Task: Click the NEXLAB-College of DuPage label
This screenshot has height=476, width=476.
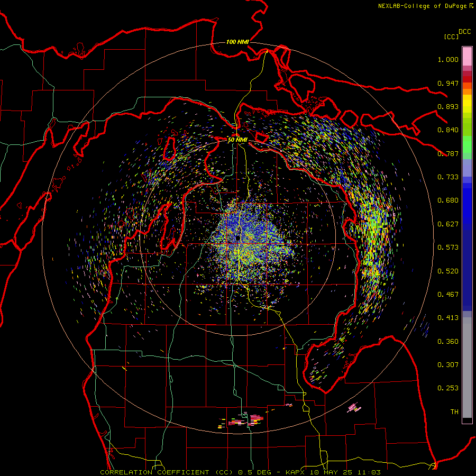Action: (426, 6)
